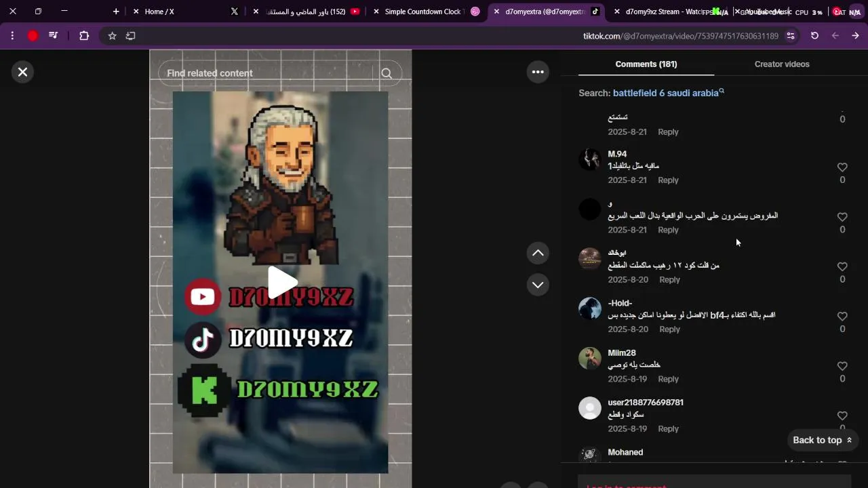Close the d7omyextra TikTok tab
The height and width of the screenshot is (488, 868).
[496, 12]
